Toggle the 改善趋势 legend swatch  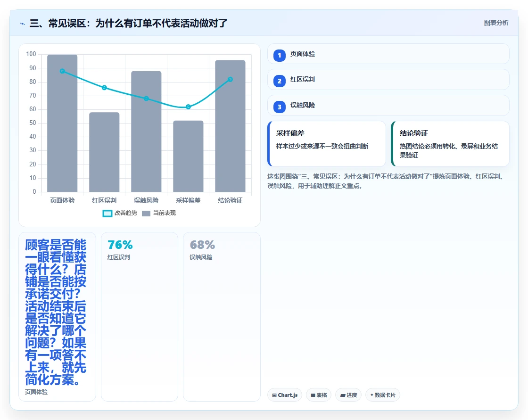(x=107, y=213)
